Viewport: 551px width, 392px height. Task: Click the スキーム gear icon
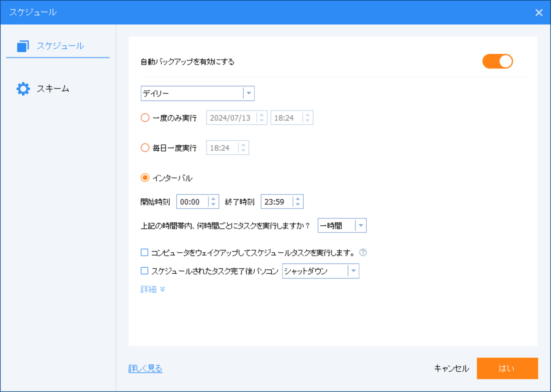click(x=23, y=89)
